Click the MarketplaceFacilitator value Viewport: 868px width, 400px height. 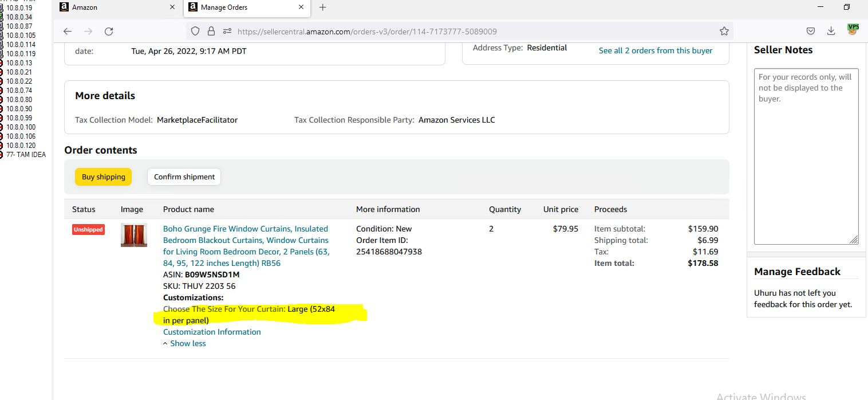197,120
